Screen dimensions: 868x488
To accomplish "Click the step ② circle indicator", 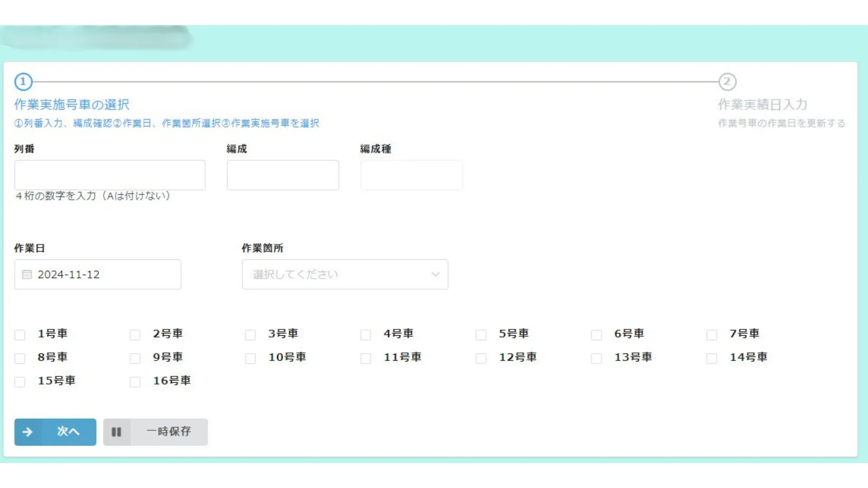I will coord(728,82).
